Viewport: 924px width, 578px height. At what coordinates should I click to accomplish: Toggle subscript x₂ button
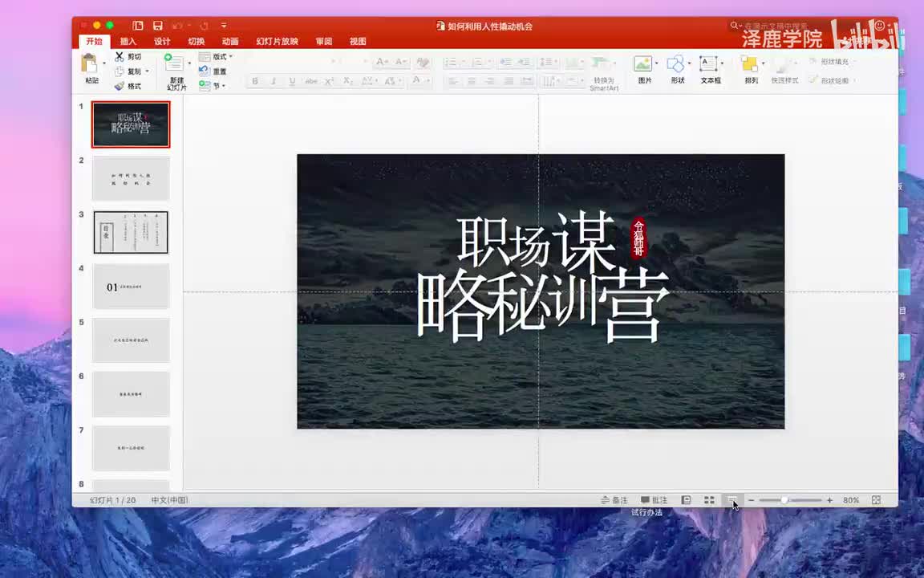347,81
